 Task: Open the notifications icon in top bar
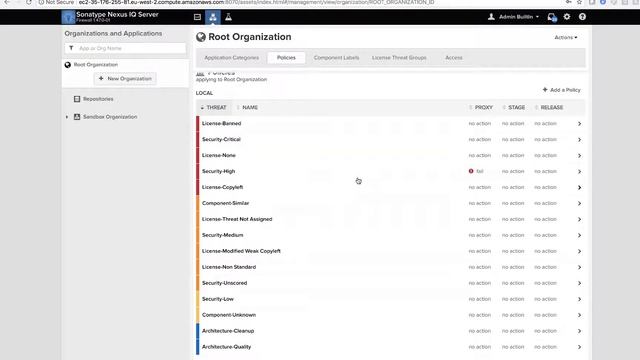(x=552, y=17)
